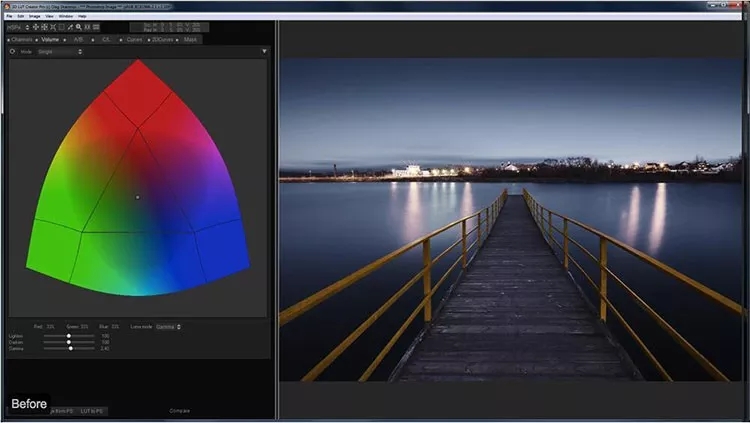Open the Window menu

(65, 16)
